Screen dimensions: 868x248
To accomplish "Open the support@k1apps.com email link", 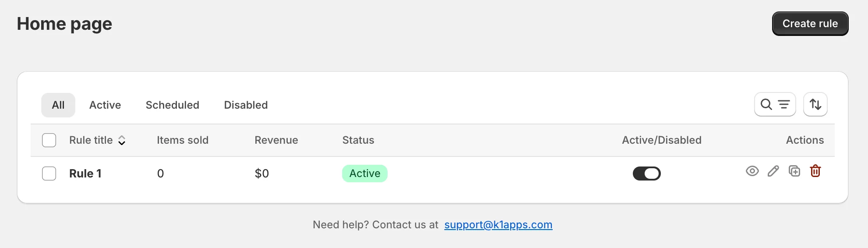I will 498,225.
